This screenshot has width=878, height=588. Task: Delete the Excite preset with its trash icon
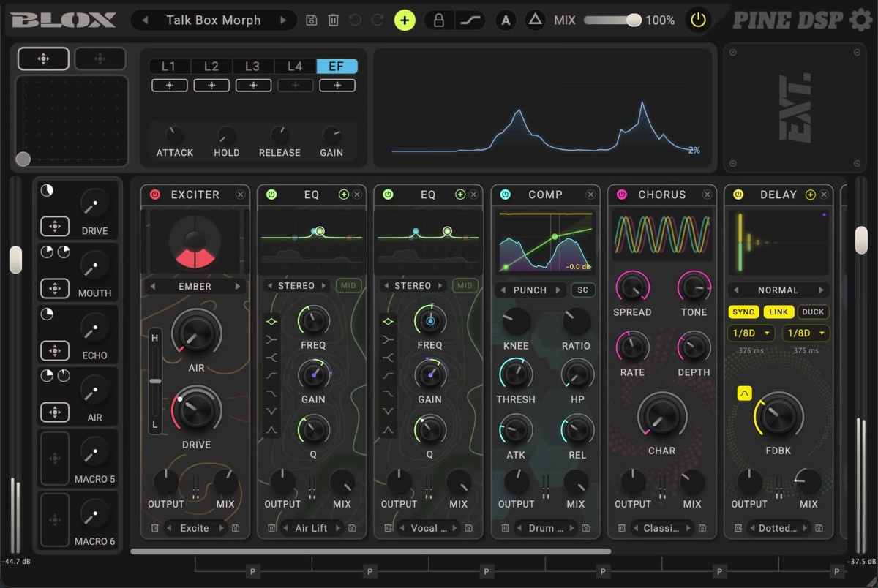pyautogui.click(x=155, y=528)
